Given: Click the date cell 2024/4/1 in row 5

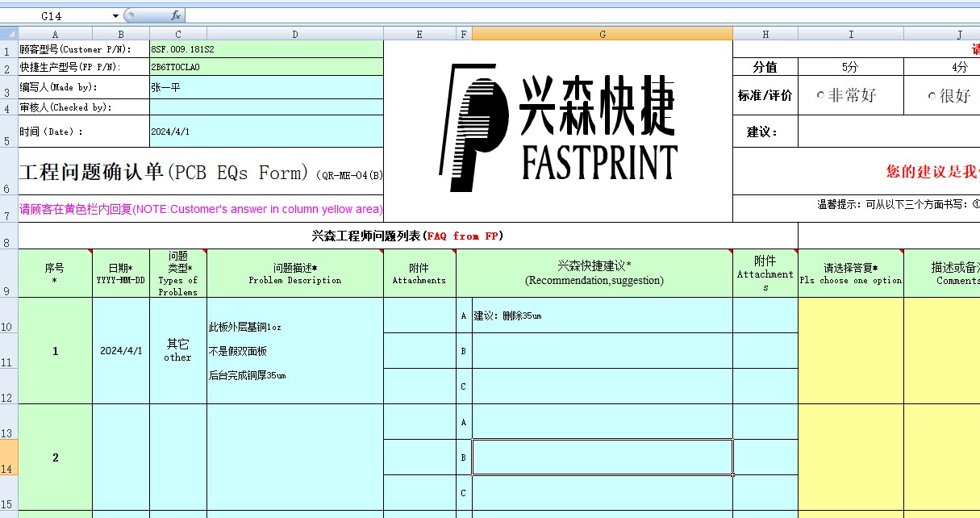Looking at the screenshot, I should [266, 132].
